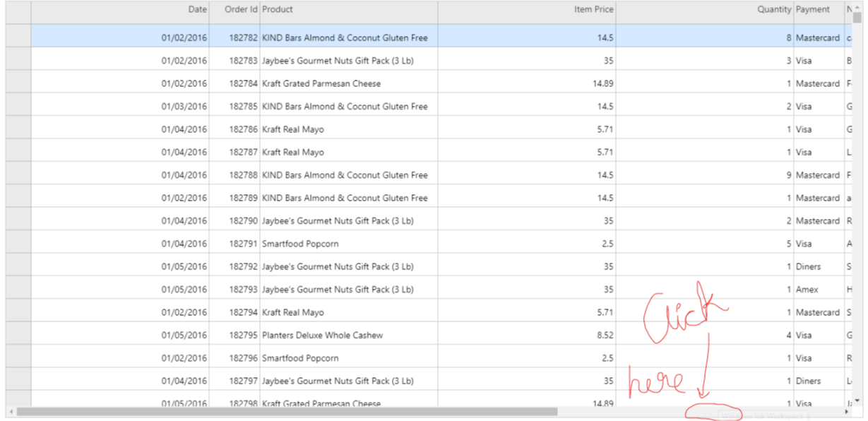Click the Payment column header
Screen dimensions: 868x421
click(819, 12)
